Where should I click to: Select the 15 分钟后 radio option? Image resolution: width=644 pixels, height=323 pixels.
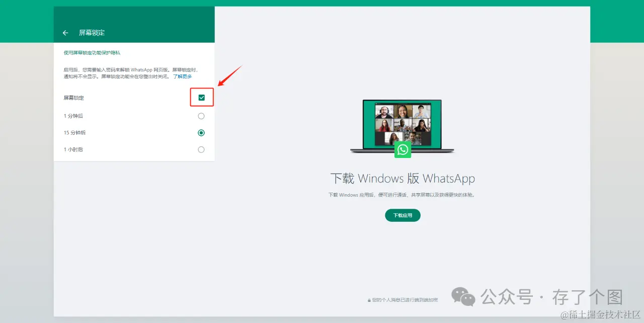(x=201, y=133)
